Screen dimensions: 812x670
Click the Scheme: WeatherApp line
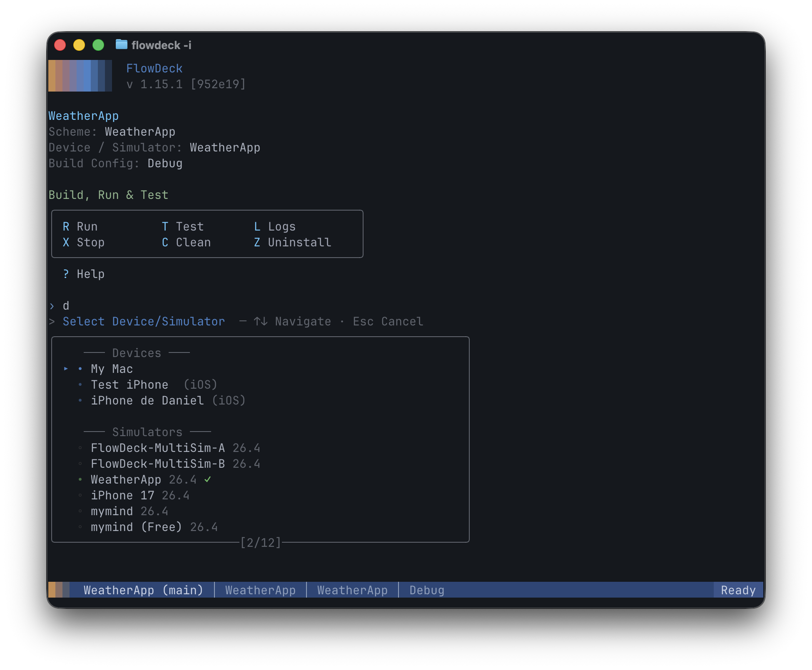112,132
